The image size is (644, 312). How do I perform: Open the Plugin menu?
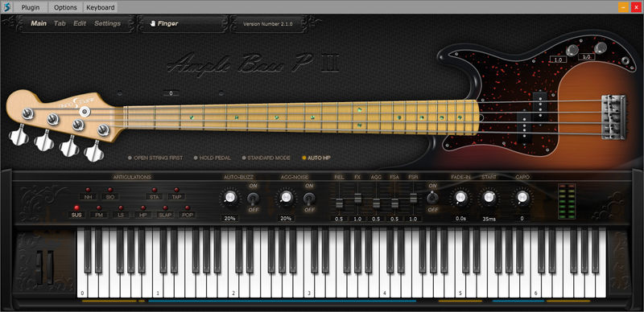pos(31,7)
